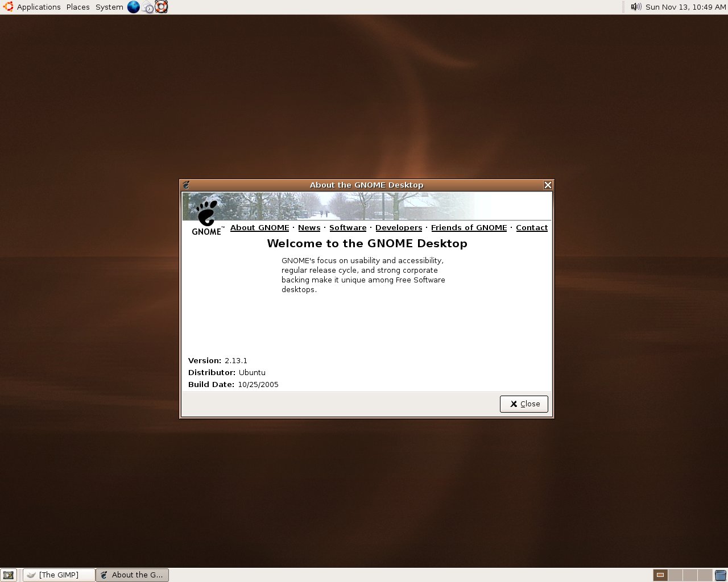Switch to The GIMP taskbar button
728x582 pixels.
pos(59,575)
